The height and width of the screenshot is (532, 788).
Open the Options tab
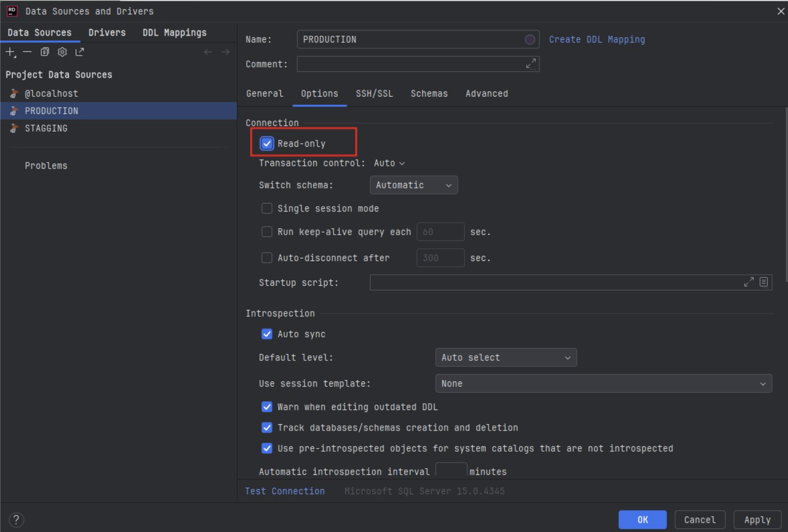coord(319,93)
